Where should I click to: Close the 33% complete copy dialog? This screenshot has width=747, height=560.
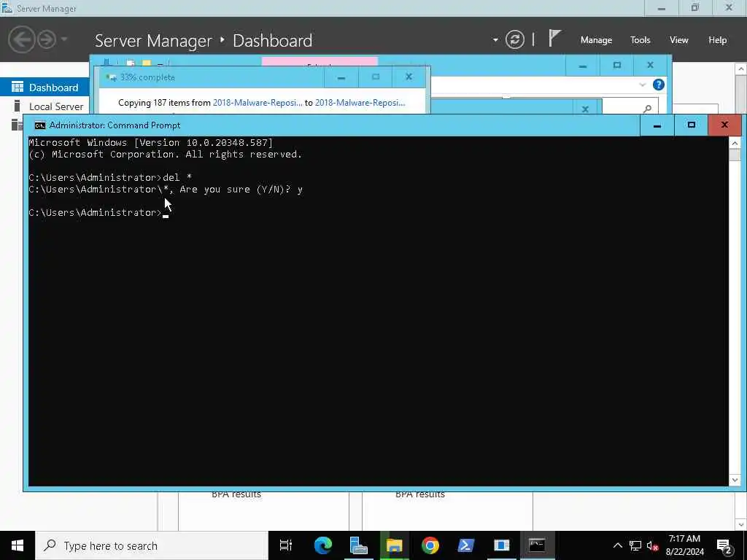(x=409, y=77)
